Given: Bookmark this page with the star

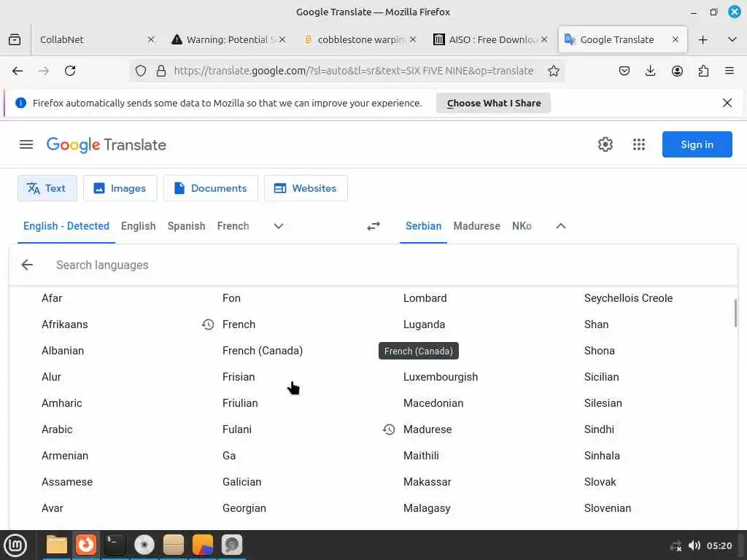Looking at the screenshot, I should (x=553, y=71).
